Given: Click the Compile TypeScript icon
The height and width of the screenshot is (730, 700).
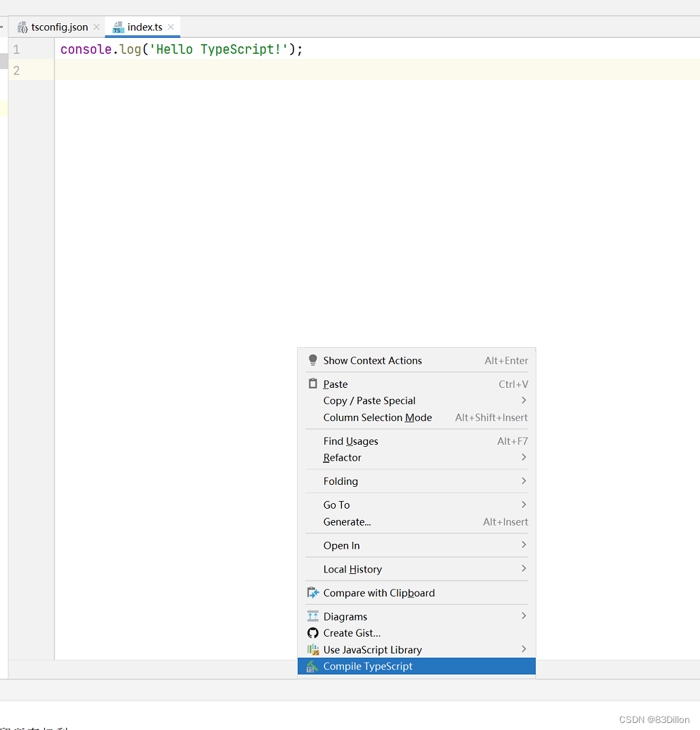Looking at the screenshot, I should pos(312,665).
